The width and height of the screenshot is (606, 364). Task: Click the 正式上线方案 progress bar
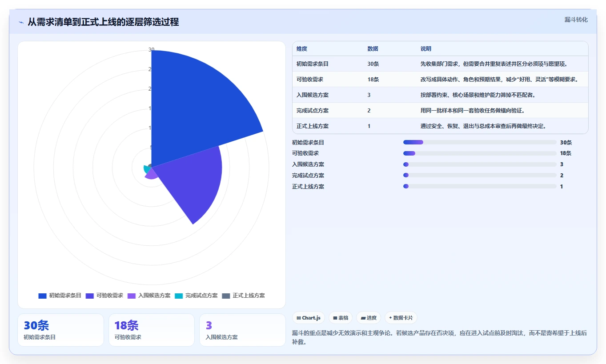point(480,186)
